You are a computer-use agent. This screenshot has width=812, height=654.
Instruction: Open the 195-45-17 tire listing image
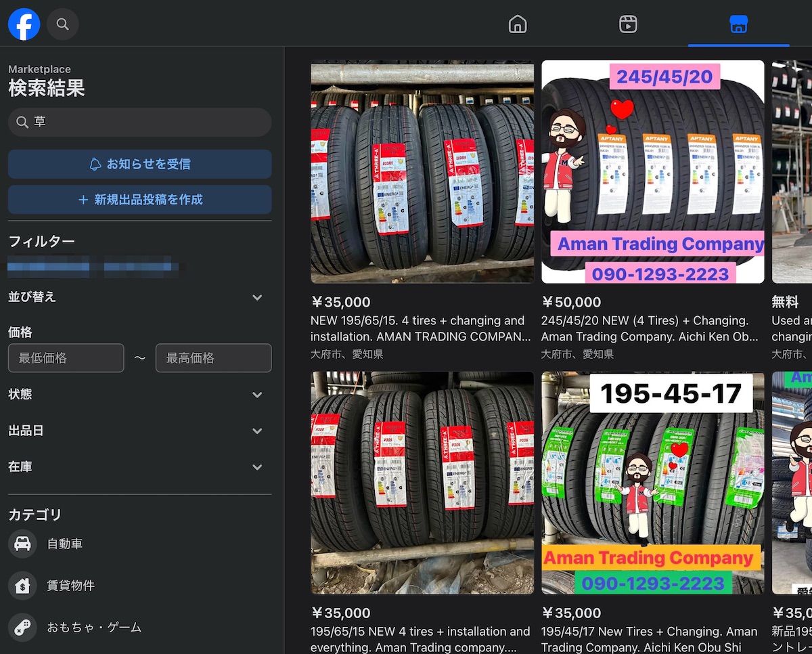652,483
